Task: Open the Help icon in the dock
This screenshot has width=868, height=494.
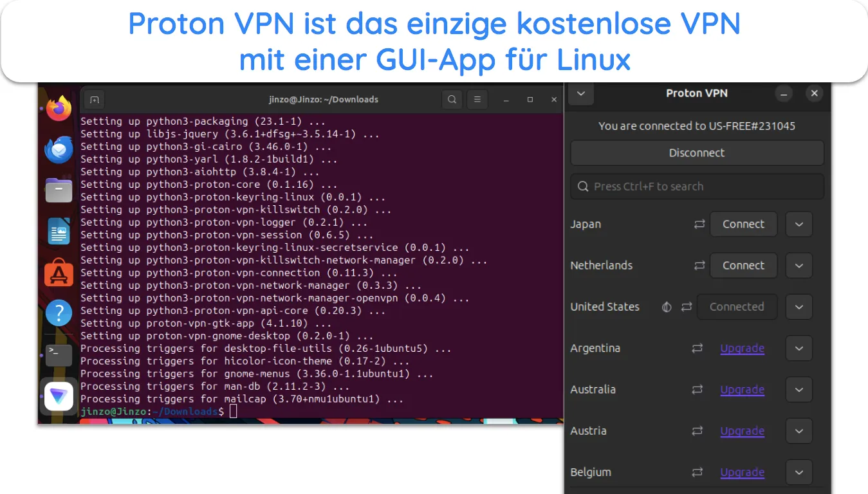Action: (x=59, y=313)
